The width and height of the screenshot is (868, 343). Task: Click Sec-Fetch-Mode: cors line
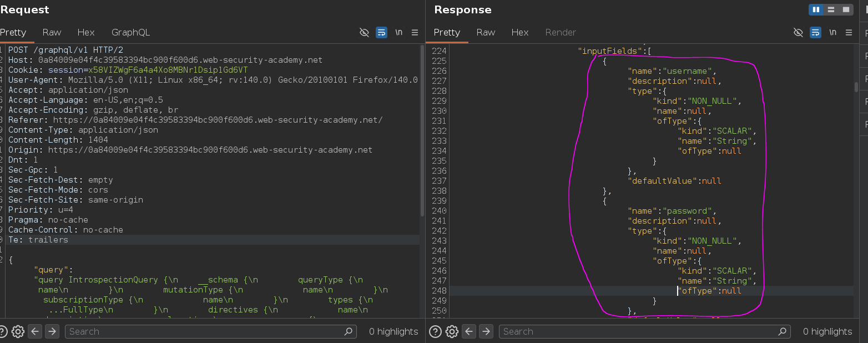(58, 190)
